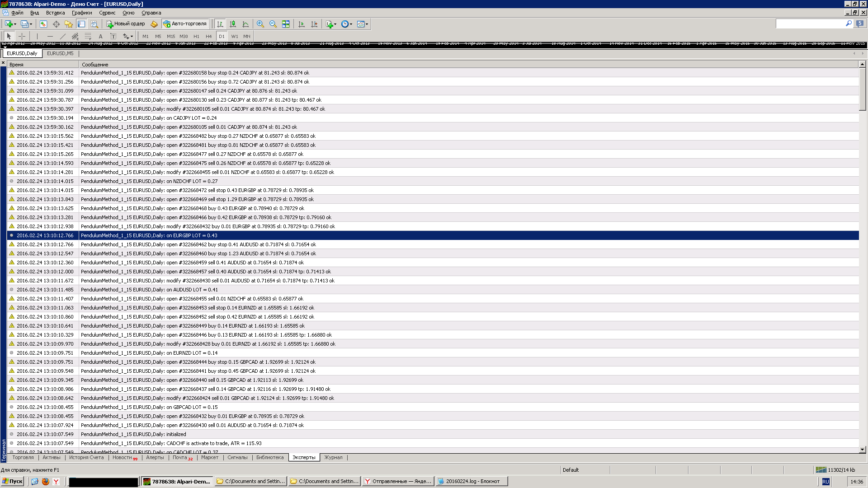Open the Сервис menu
Screen dimensions: 868x488
tap(107, 13)
